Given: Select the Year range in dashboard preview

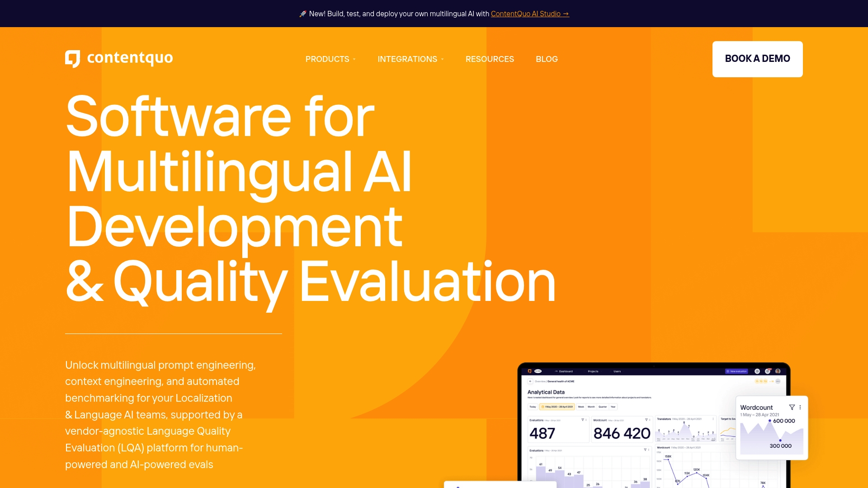Looking at the screenshot, I should (x=613, y=407).
